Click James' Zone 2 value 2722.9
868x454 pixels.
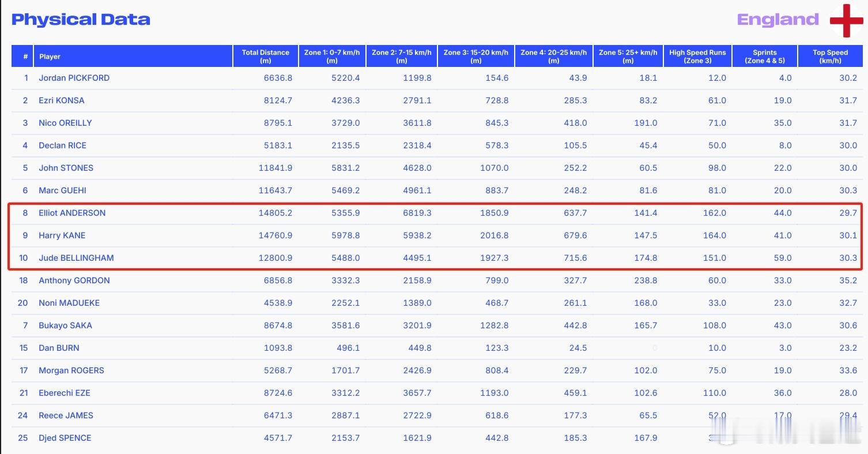pyautogui.click(x=417, y=415)
